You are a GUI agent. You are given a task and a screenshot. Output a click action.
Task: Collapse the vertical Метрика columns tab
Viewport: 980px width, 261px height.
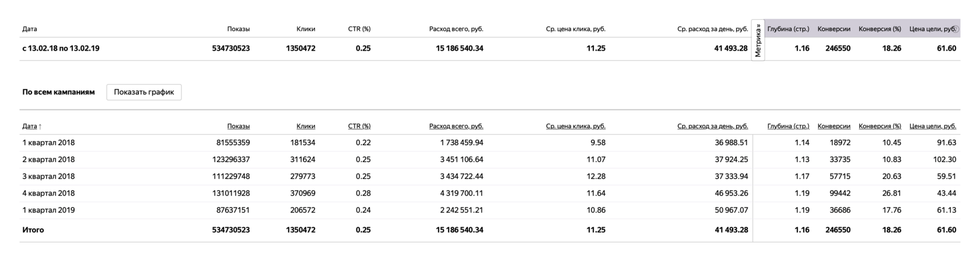(x=758, y=40)
